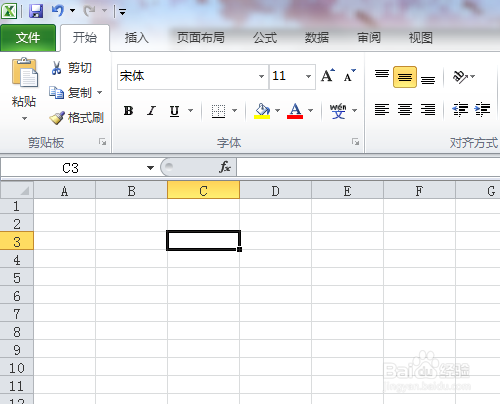Click the wén phonetic guide icon

point(338,111)
